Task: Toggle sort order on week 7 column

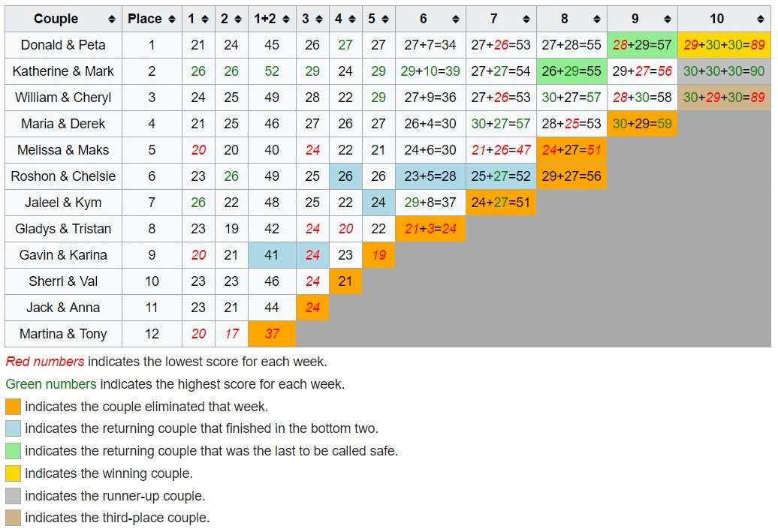Action: [527, 19]
